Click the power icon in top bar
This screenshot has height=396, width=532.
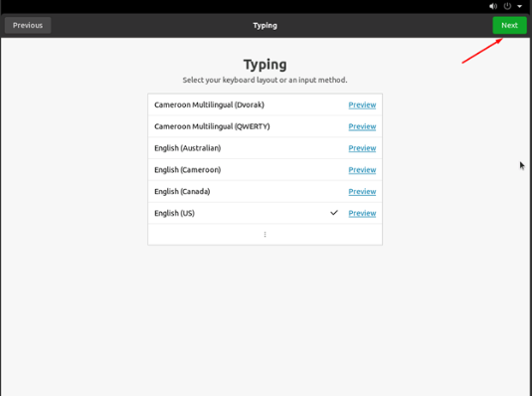coord(507,6)
